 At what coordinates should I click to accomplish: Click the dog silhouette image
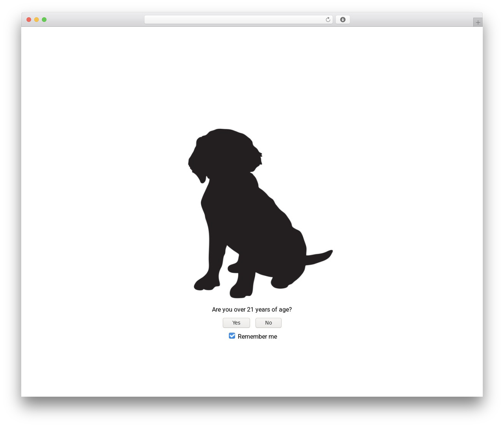pyautogui.click(x=260, y=213)
